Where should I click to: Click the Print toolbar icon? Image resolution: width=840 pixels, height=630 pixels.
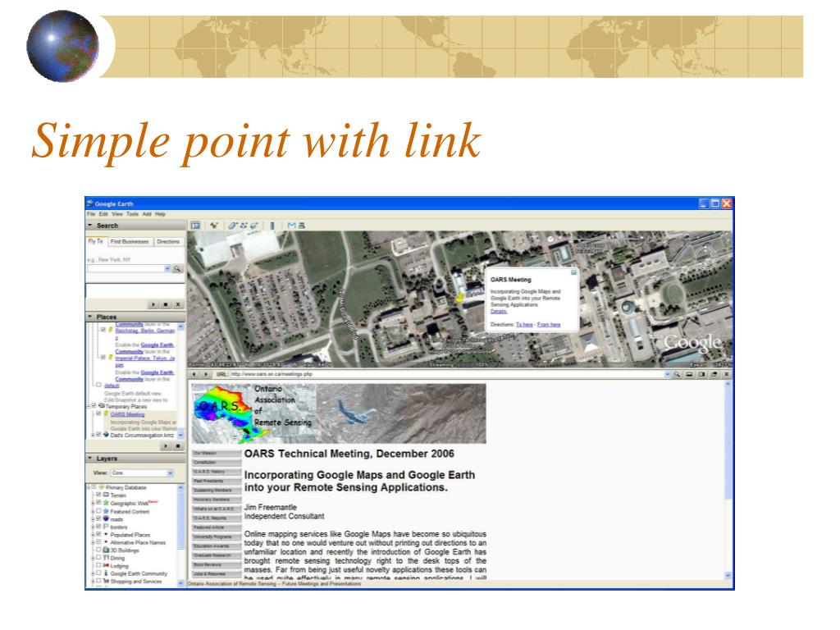click(302, 226)
